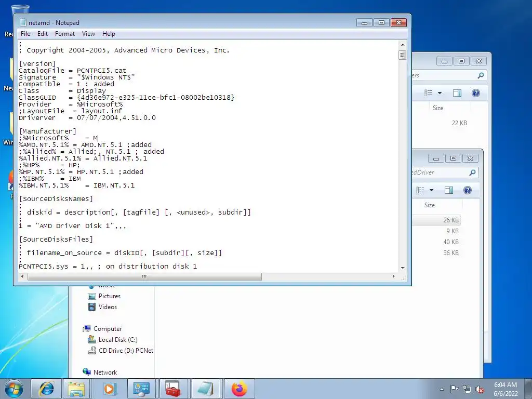Select Network in the navigation pane
This screenshot has width=532, height=399.
(x=105, y=372)
